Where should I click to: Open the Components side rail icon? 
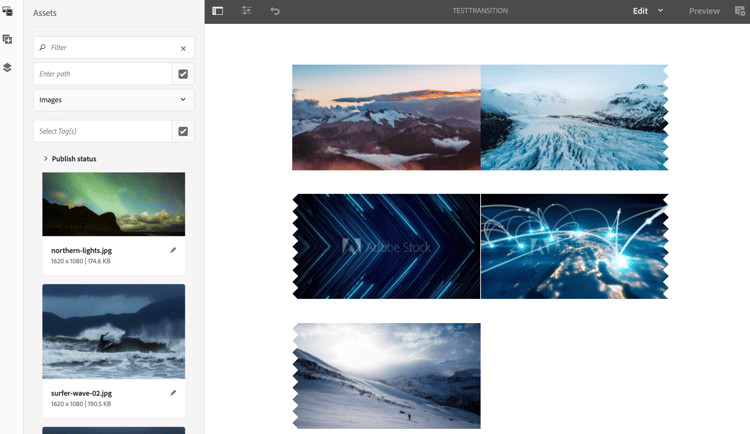click(7, 39)
